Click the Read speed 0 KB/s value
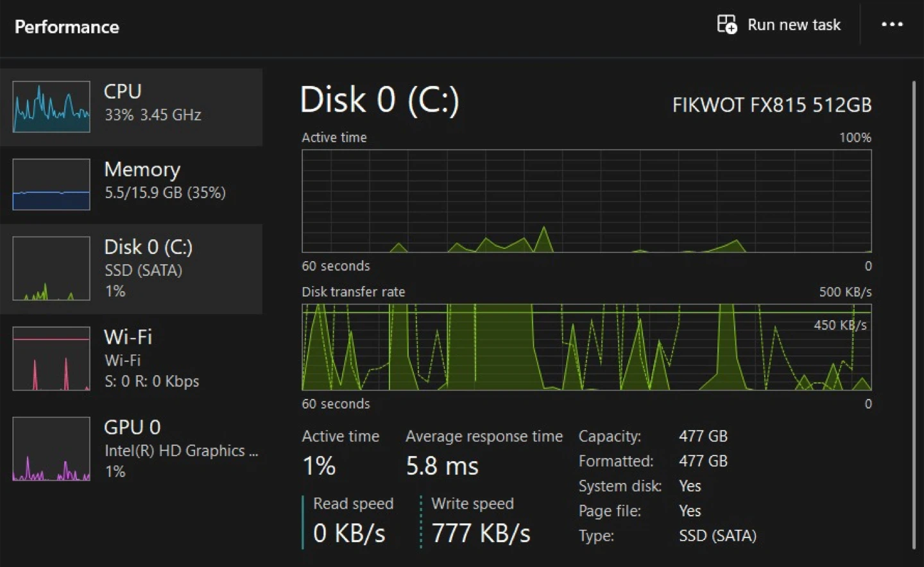 pyautogui.click(x=349, y=534)
